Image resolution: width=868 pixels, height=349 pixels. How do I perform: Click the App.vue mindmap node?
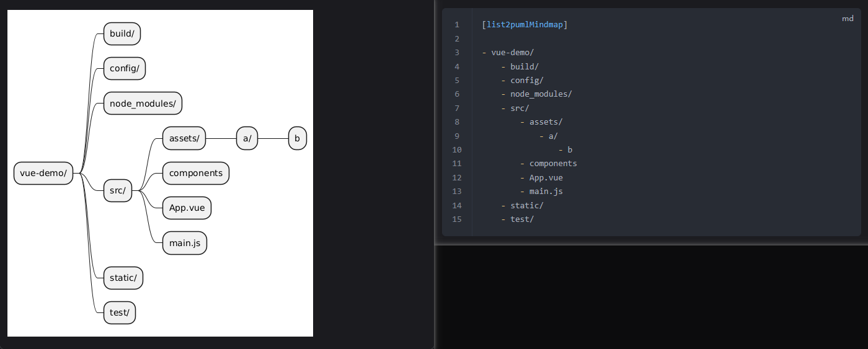pyautogui.click(x=187, y=208)
